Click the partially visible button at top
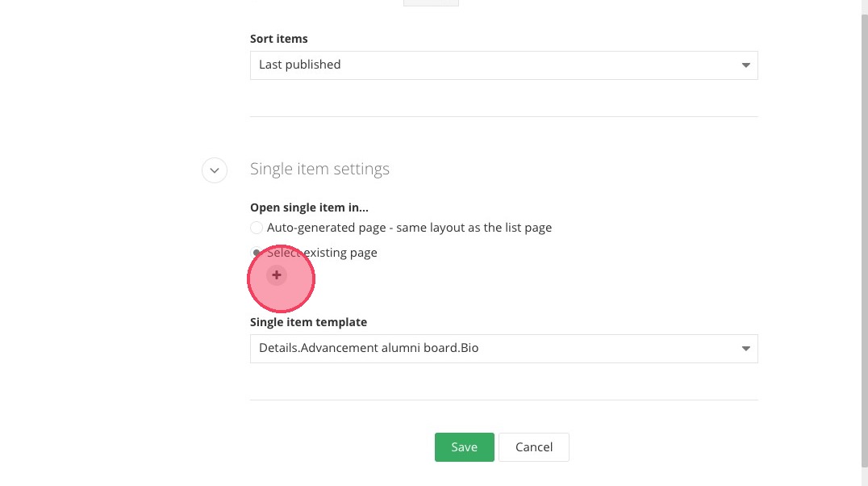Viewport: 868px width, 486px height. pos(431,2)
